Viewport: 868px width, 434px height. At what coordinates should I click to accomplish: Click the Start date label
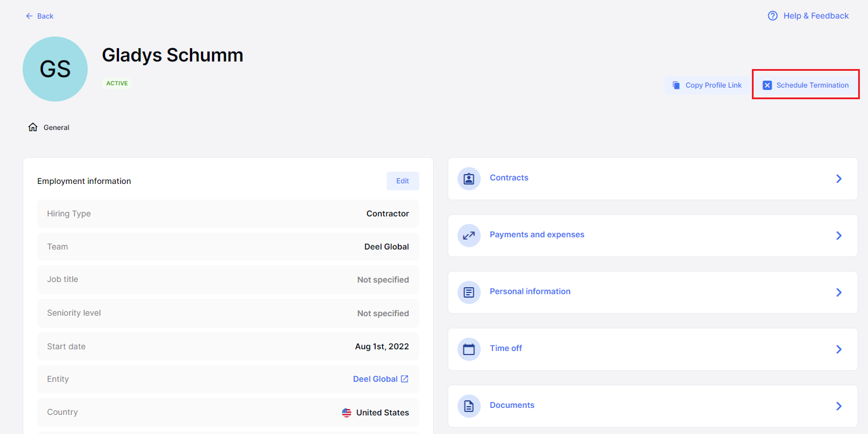(x=66, y=346)
